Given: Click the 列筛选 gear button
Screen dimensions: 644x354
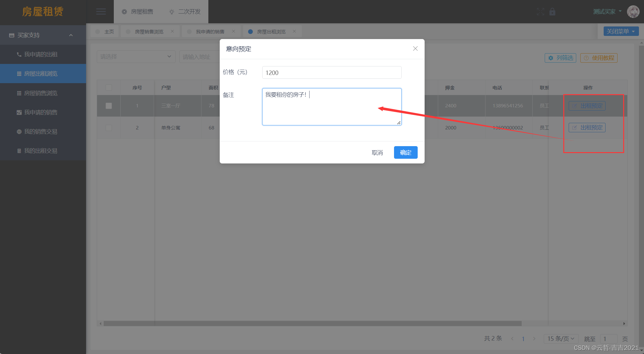Looking at the screenshot, I should (x=560, y=58).
